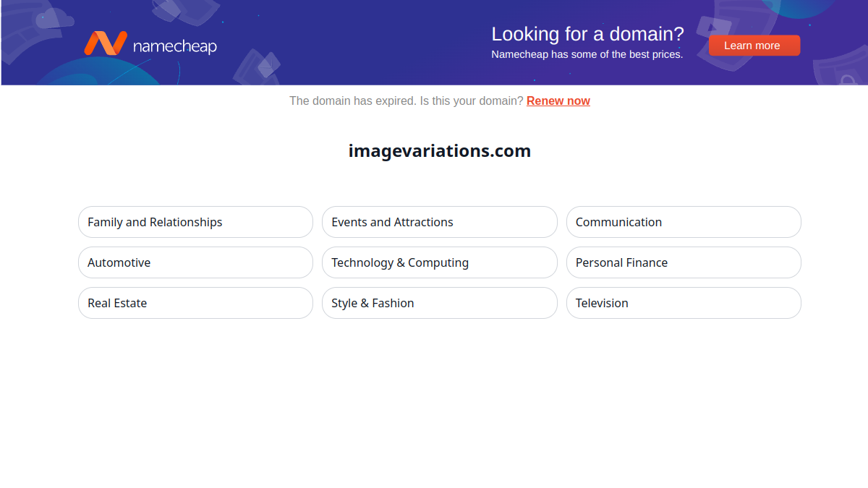Image resolution: width=868 pixels, height=488 pixels.
Task: Open Technology & Computing category
Action: tap(440, 262)
